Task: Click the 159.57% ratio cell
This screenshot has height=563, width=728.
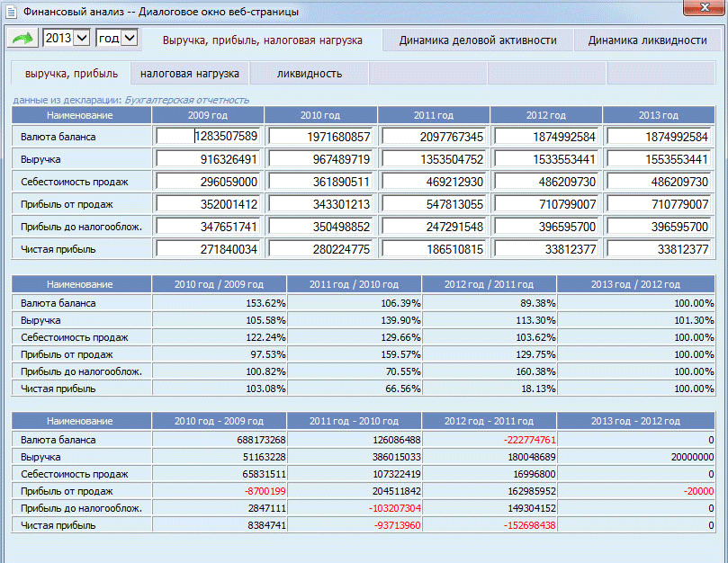Action: (x=354, y=354)
